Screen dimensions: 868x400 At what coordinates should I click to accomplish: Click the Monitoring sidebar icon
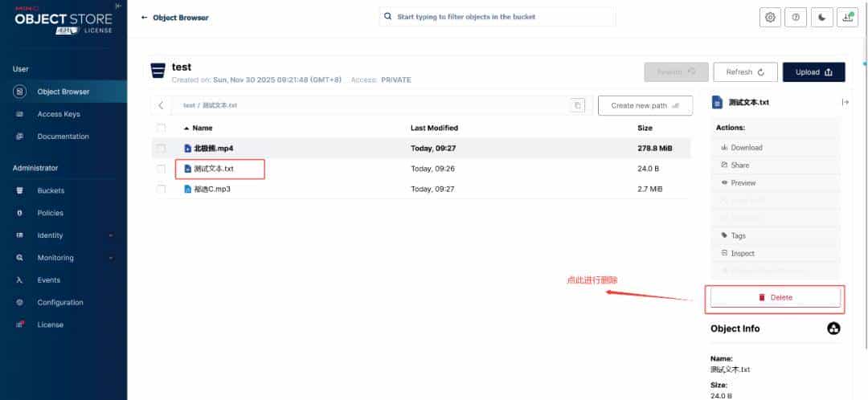click(x=20, y=258)
